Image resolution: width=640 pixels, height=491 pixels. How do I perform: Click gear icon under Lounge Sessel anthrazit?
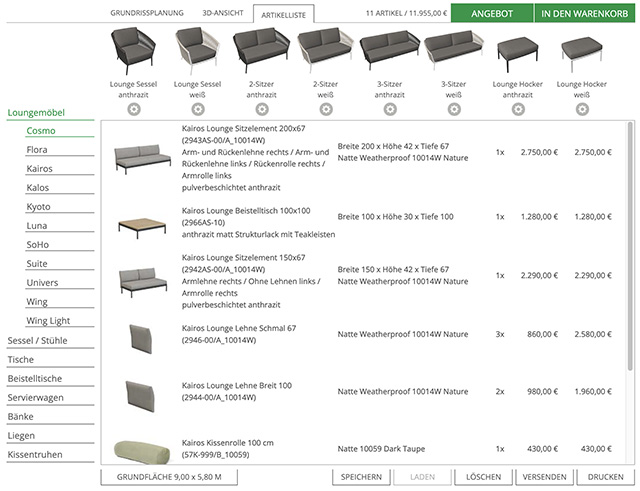tap(133, 108)
